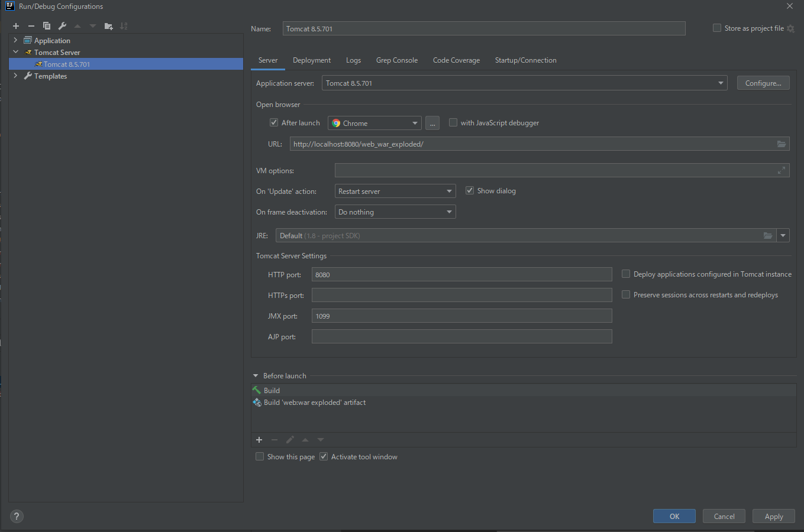Open browser settings ellipsis button
804x532 pixels.
click(432, 123)
